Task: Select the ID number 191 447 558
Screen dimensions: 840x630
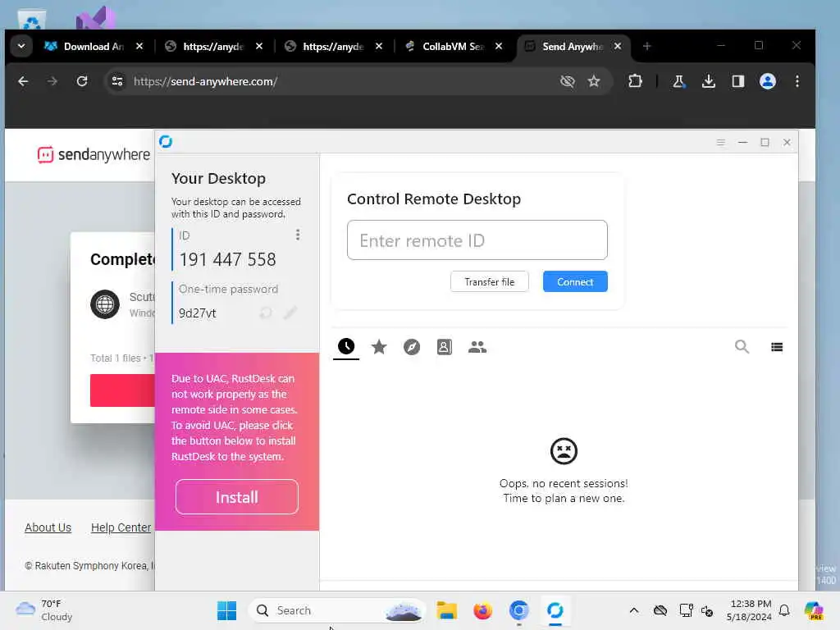Action: pos(227,259)
